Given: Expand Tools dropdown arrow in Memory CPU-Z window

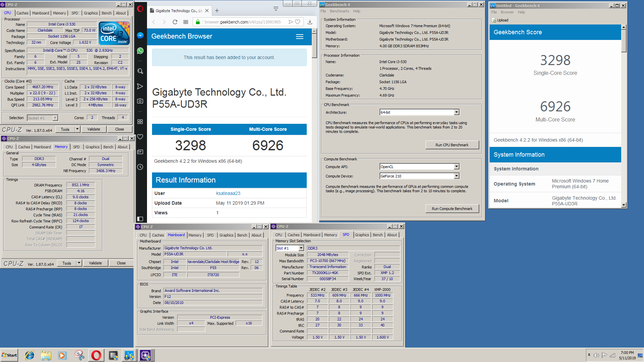Looking at the screenshot, I should 79,263.
